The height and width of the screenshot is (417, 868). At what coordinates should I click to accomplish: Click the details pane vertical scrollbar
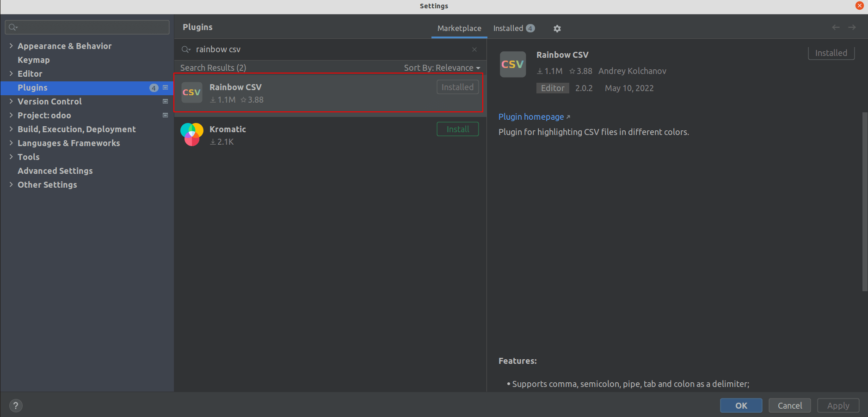(x=865, y=202)
